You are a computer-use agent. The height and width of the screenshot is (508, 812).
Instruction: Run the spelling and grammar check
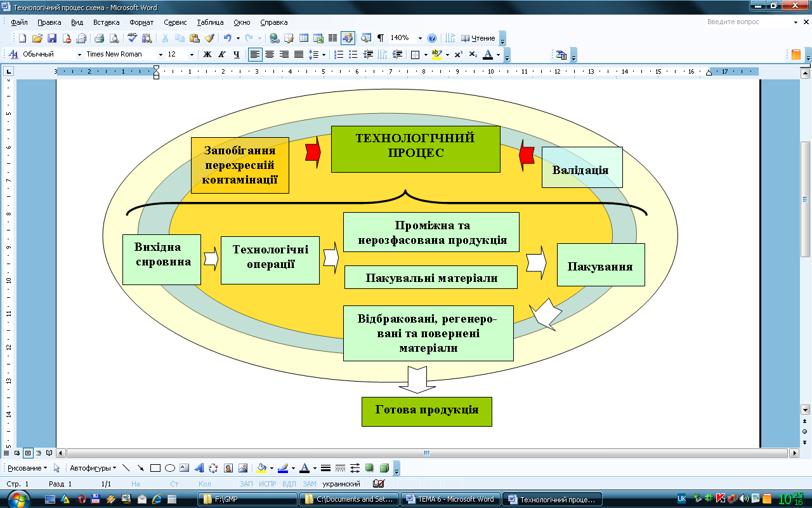point(133,38)
